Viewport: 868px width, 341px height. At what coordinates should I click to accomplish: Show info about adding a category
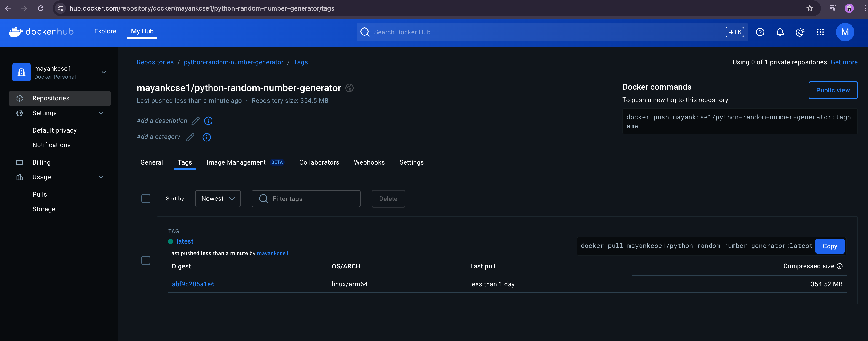(206, 137)
